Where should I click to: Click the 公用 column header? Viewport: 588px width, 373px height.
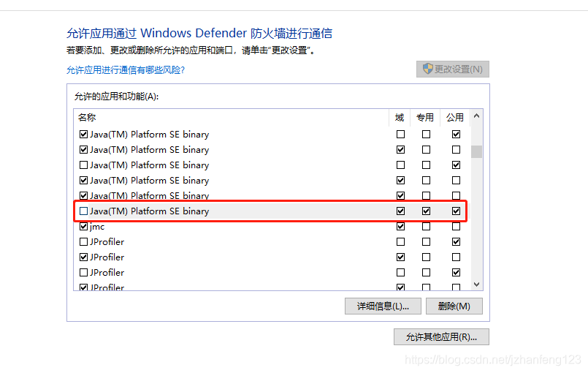click(x=455, y=118)
